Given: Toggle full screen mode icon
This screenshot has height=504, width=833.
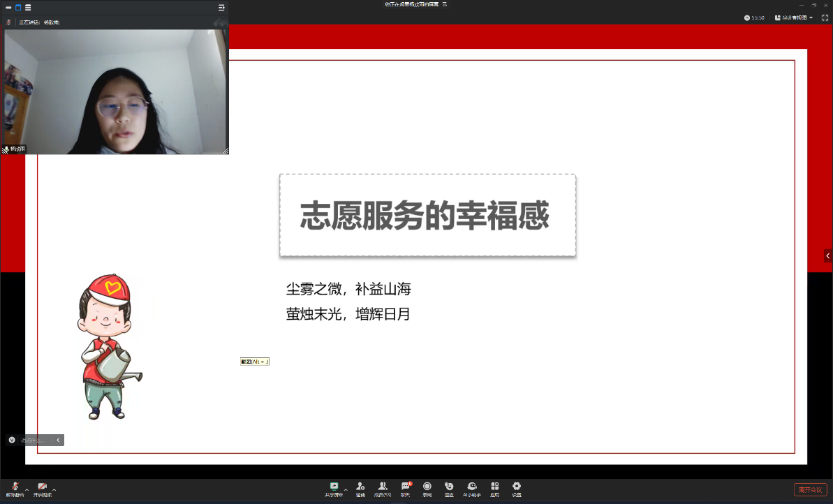Looking at the screenshot, I should click(x=825, y=17).
